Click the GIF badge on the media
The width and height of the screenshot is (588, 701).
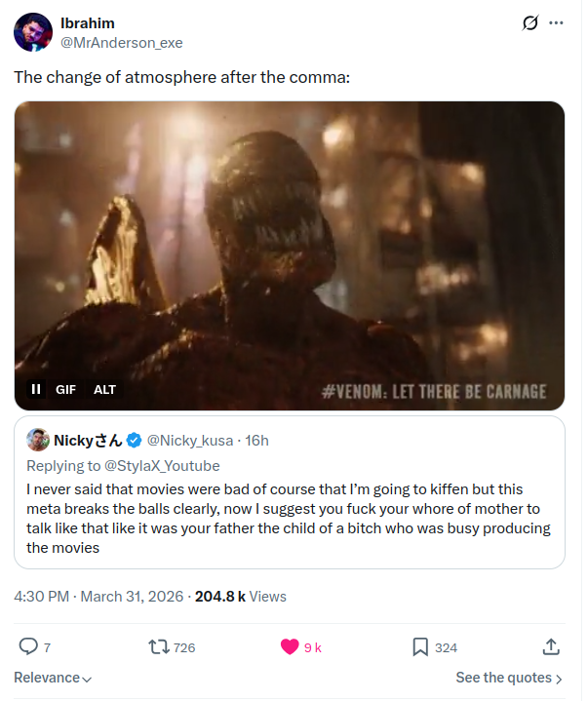[x=65, y=389]
